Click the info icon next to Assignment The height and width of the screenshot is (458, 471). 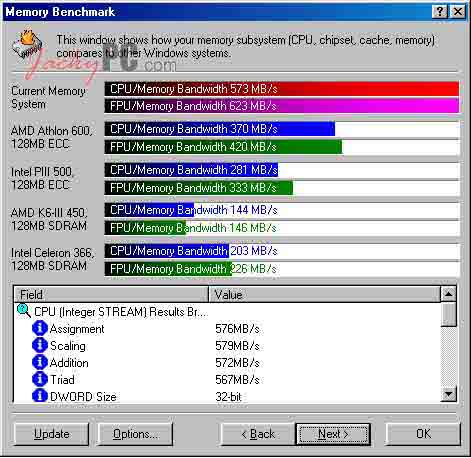click(40, 328)
